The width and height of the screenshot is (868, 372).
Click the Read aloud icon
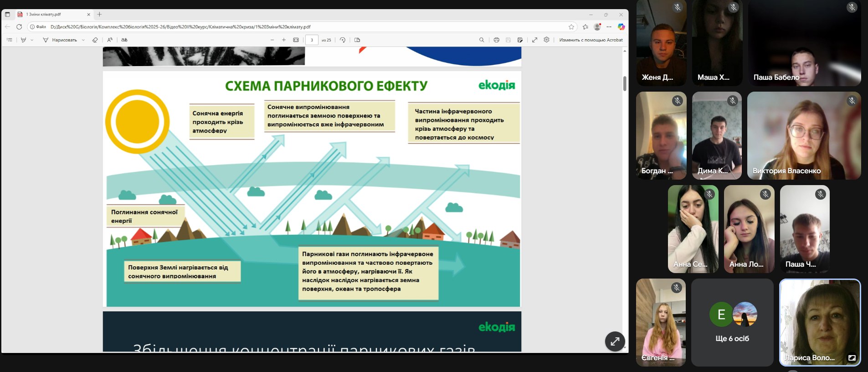pos(110,40)
